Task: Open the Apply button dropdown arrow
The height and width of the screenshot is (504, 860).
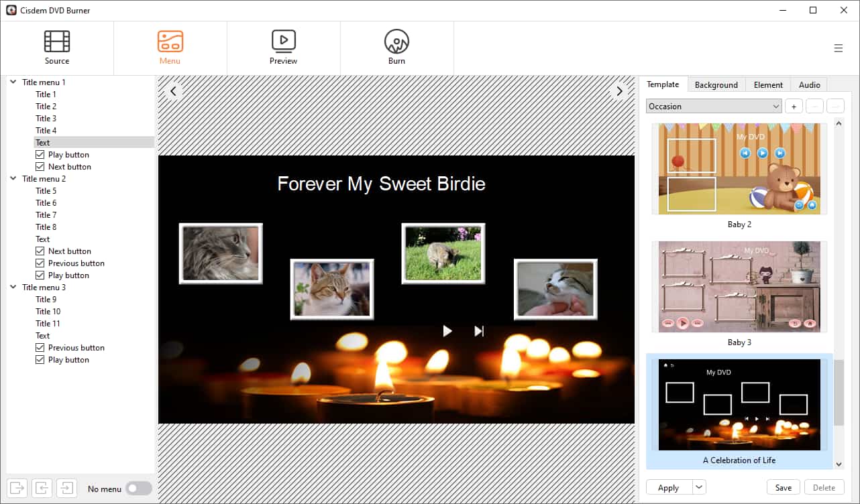Action: point(698,487)
